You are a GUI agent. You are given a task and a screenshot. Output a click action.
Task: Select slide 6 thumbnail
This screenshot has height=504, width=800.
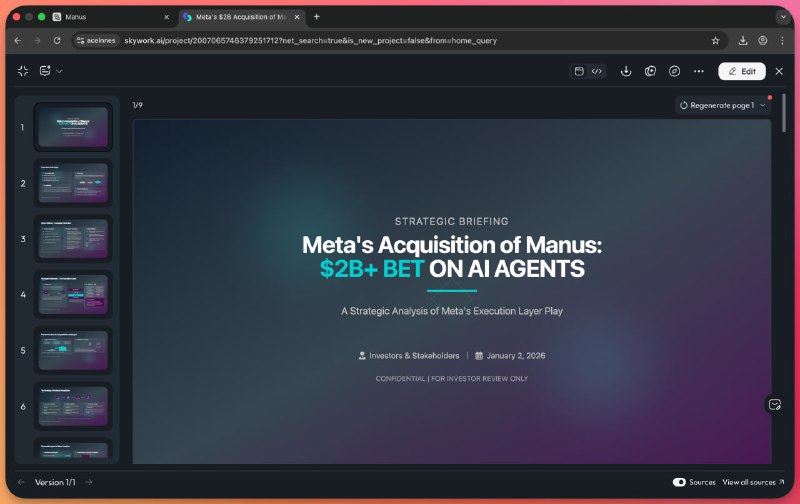tap(73, 406)
